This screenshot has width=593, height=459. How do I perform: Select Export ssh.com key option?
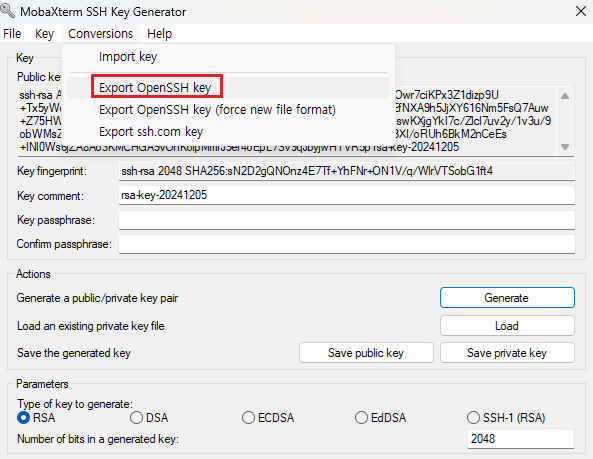pyautogui.click(x=228, y=132)
